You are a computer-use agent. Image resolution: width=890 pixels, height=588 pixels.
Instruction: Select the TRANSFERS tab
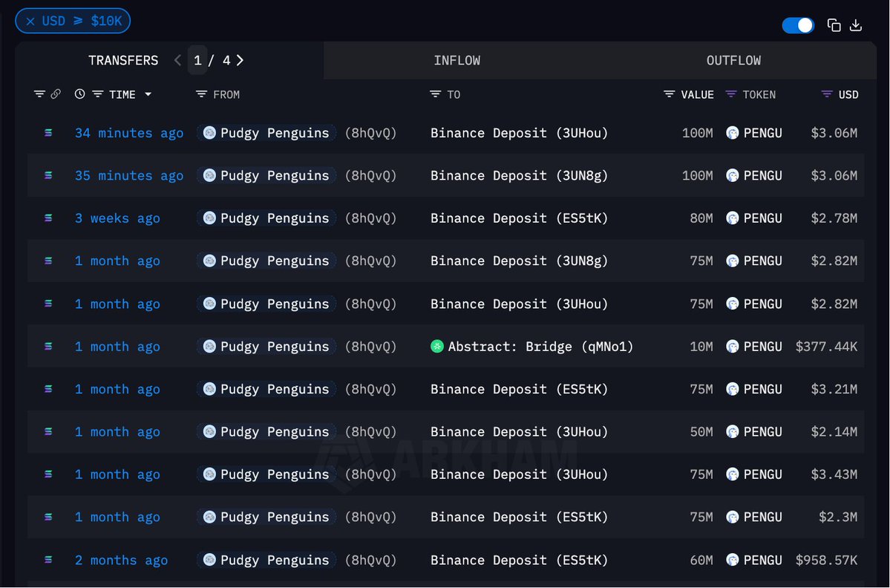[x=123, y=60]
